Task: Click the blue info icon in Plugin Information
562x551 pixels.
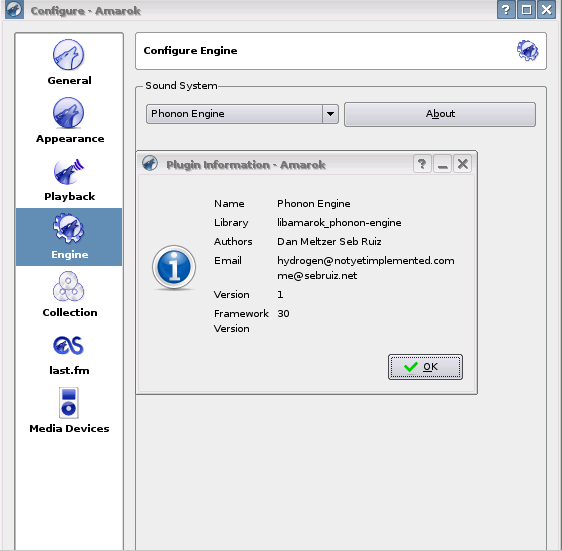Action: tap(174, 267)
